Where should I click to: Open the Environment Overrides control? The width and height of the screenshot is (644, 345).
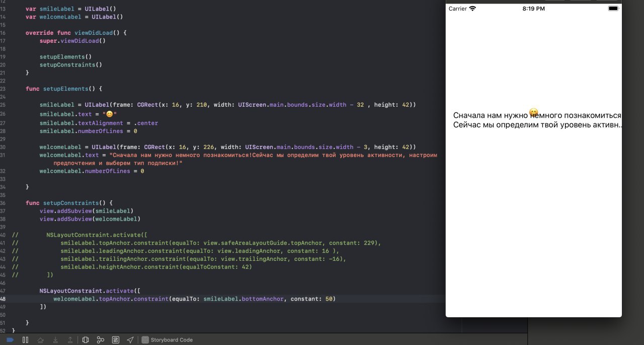[115, 340]
